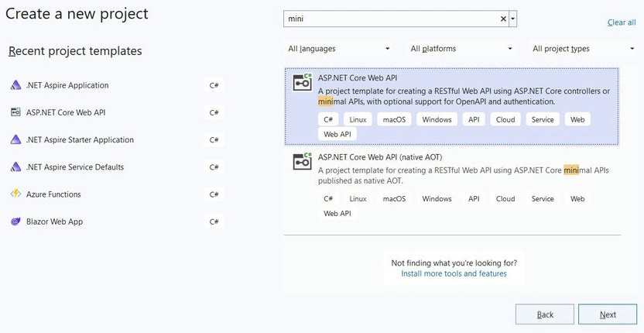Click the Windows tag on native AOT template
The image size is (644, 333).
(437, 198)
